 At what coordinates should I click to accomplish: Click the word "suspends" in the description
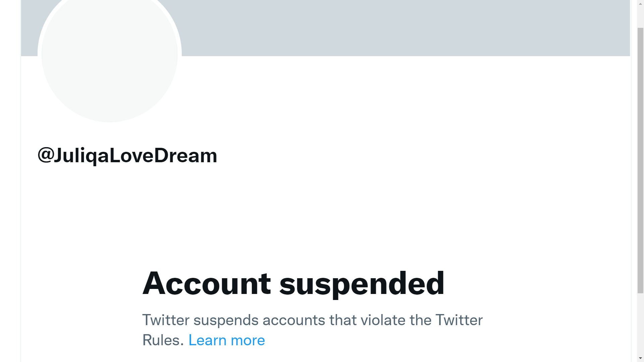(226, 321)
